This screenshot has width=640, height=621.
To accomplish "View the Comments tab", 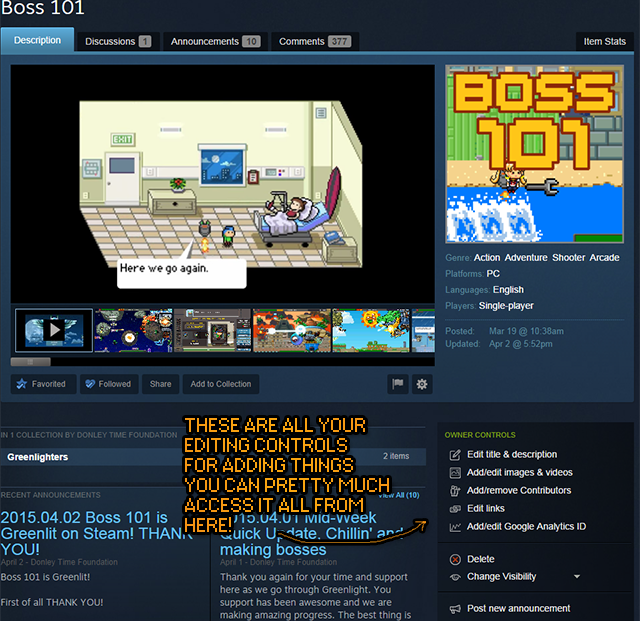I will (315, 42).
